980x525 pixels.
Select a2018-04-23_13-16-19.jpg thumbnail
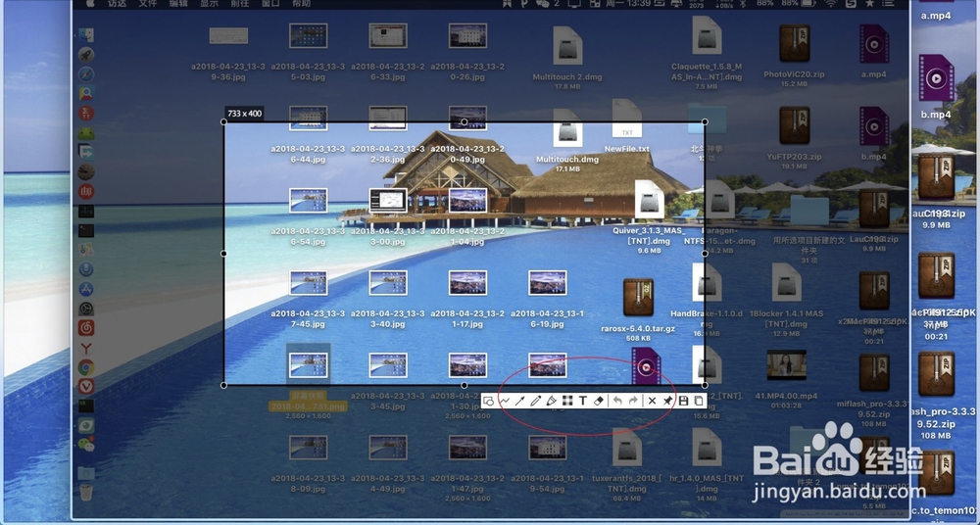pos(548,282)
